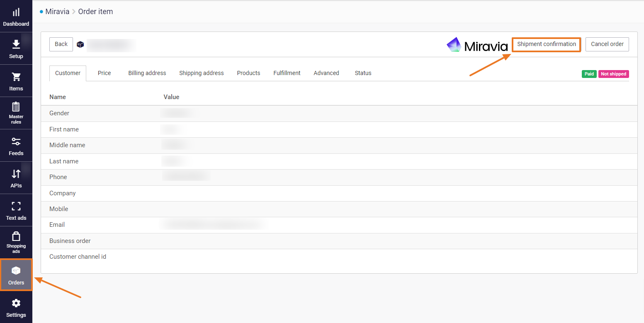Image resolution: width=644 pixels, height=323 pixels.
Task: Open Text ads from the sidebar
Action: [x=16, y=210]
